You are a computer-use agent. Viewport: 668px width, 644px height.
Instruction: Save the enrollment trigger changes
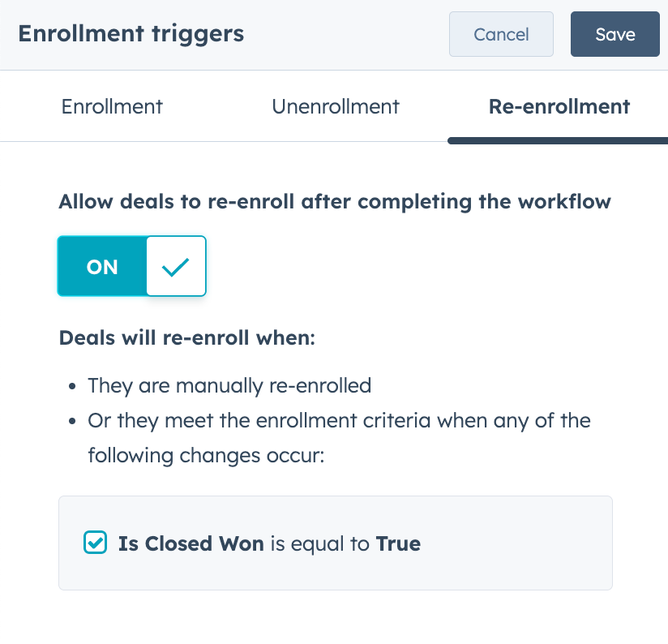[614, 34]
